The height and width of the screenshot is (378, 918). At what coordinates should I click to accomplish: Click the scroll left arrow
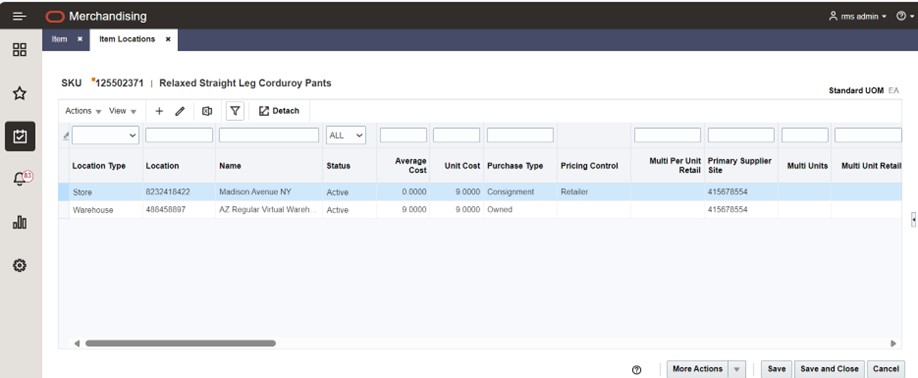click(x=77, y=343)
